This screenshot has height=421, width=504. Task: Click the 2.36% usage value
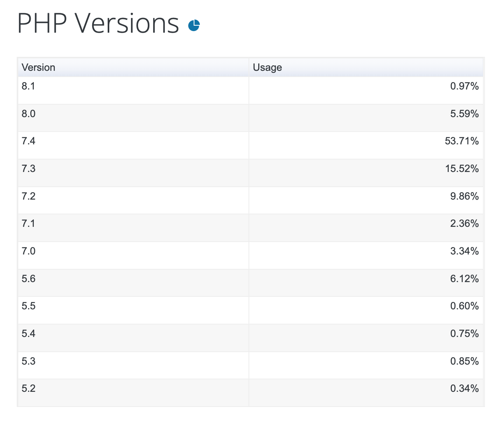click(464, 223)
